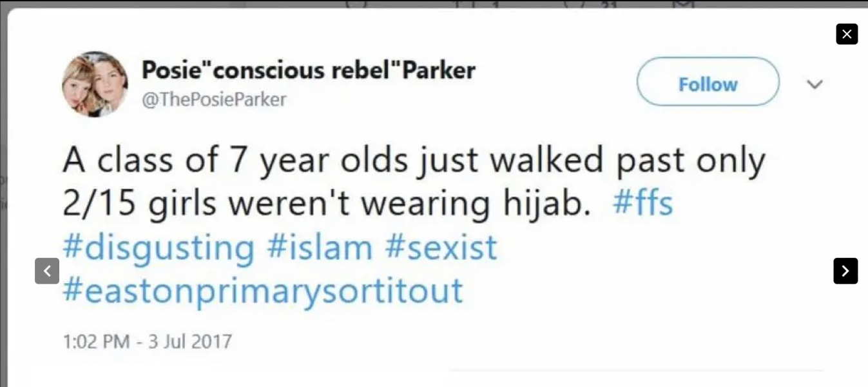
Task: Click the tweet text about 7 year olds
Action: (412, 161)
